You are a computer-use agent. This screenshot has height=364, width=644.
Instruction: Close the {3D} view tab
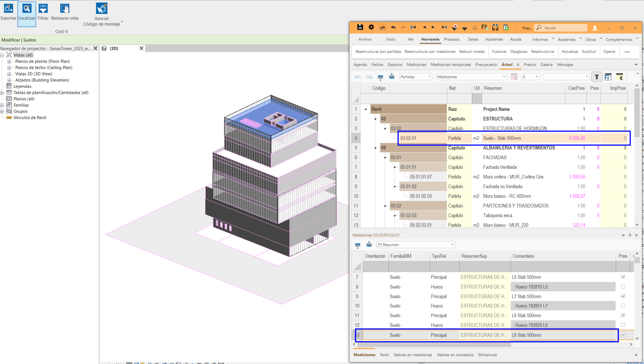click(142, 48)
